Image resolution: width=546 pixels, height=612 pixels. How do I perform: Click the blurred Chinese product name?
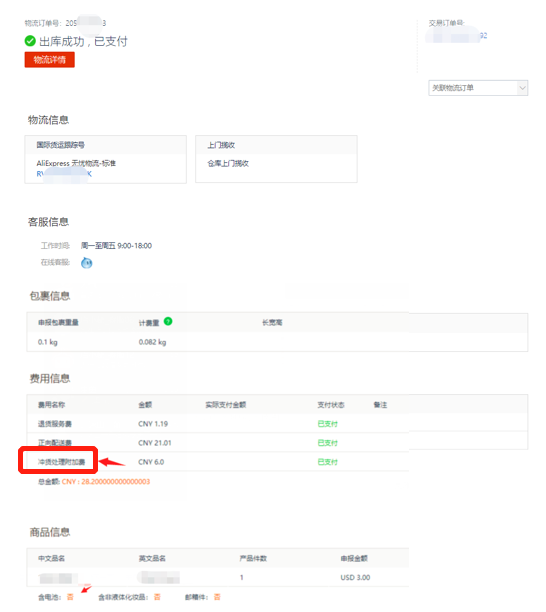click(x=57, y=578)
